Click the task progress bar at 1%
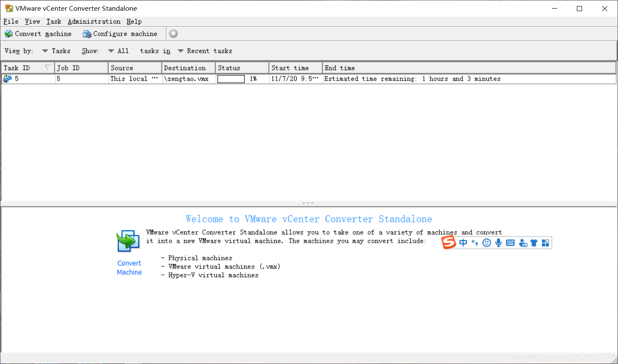618x364 pixels. click(x=231, y=79)
